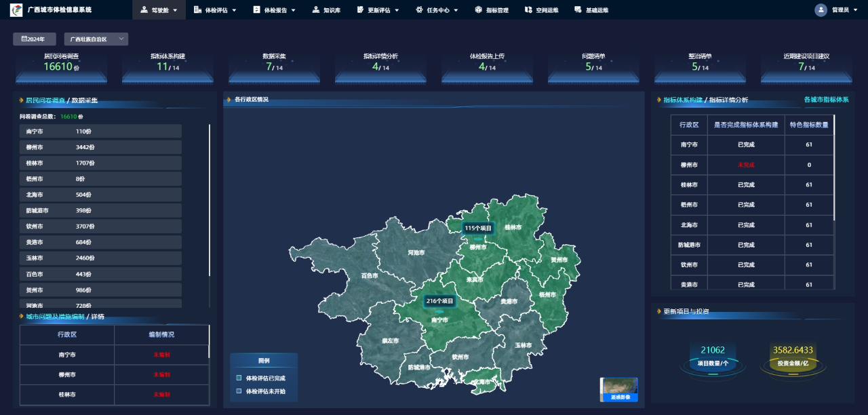The width and height of the screenshot is (868, 415).
Task: Click the administrator avatar icon
Action: tap(821, 10)
